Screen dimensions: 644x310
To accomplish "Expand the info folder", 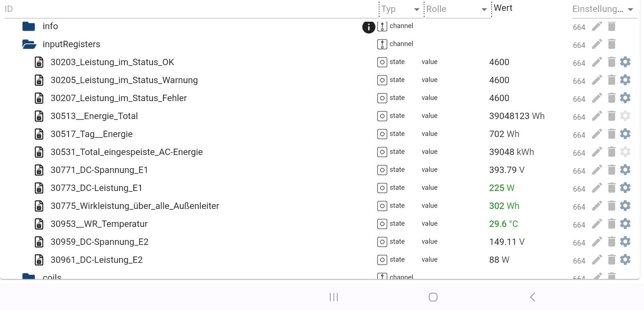I will pyautogui.click(x=28, y=26).
